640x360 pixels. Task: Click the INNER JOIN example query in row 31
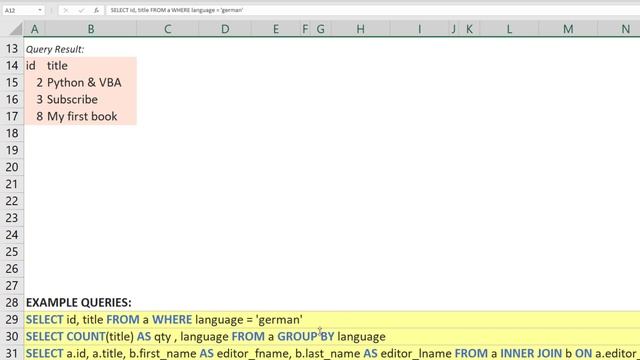[332, 353]
